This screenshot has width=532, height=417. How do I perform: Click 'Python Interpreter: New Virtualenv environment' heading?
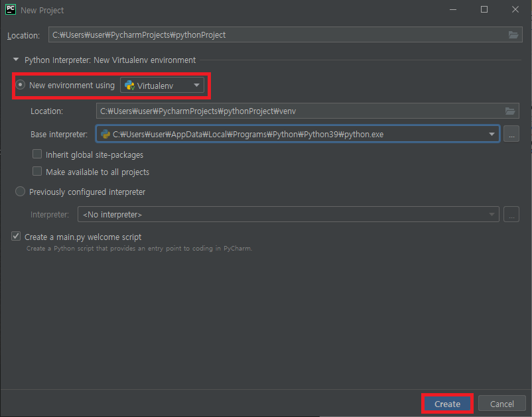(x=110, y=60)
